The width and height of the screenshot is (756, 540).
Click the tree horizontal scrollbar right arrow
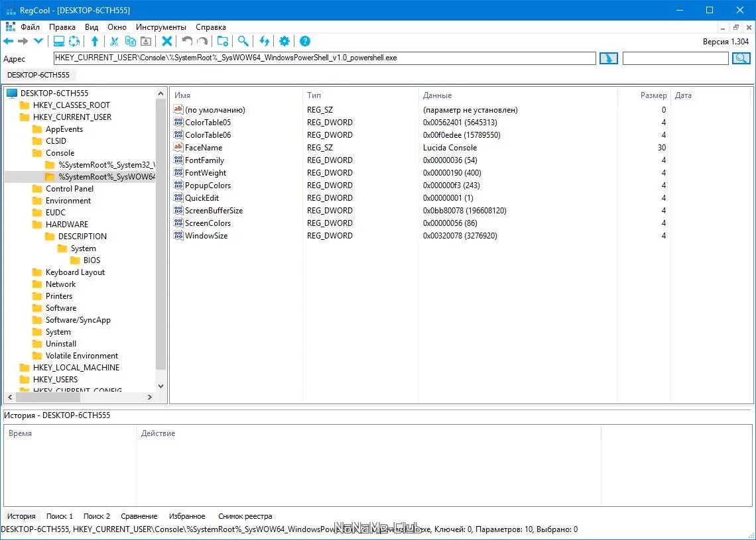149,398
